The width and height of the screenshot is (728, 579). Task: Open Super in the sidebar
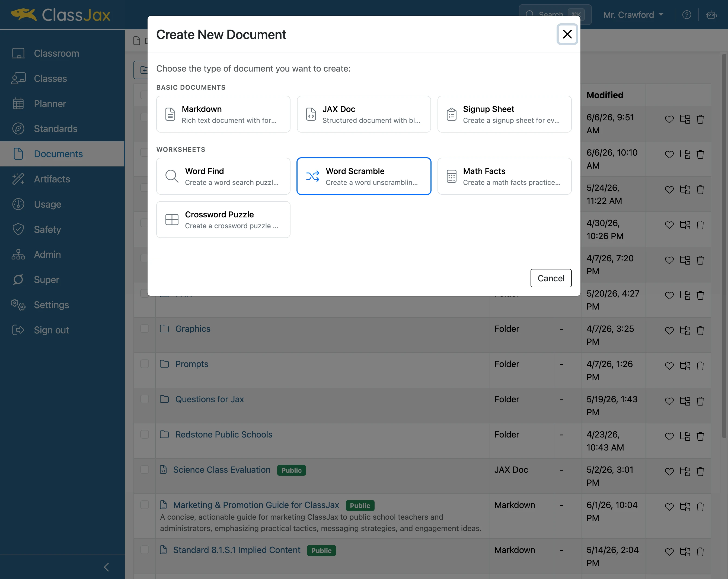[x=62, y=280]
